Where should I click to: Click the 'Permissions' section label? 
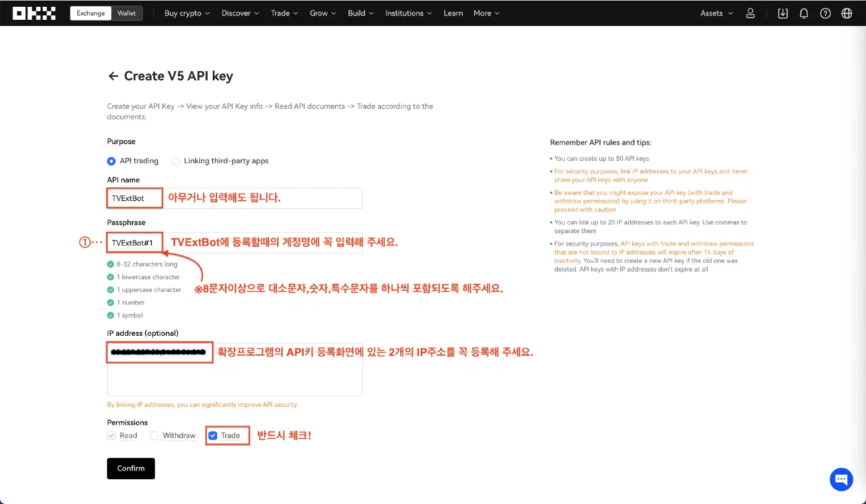[127, 423]
